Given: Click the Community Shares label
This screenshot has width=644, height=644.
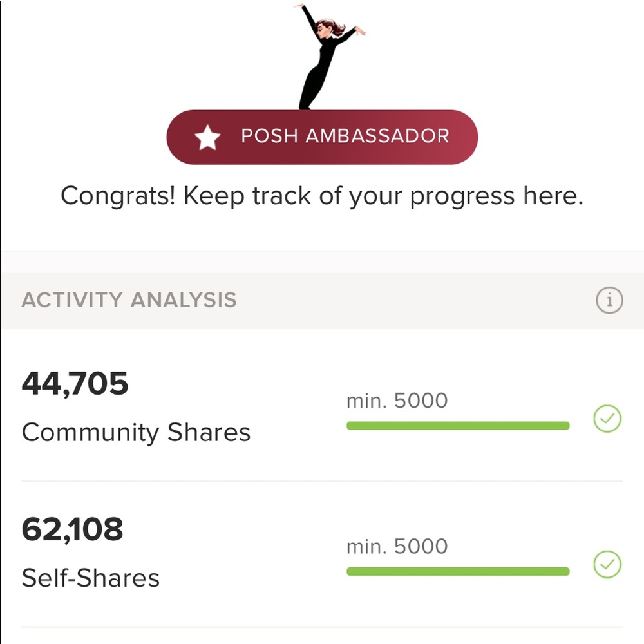Looking at the screenshot, I should click(x=136, y=432).
